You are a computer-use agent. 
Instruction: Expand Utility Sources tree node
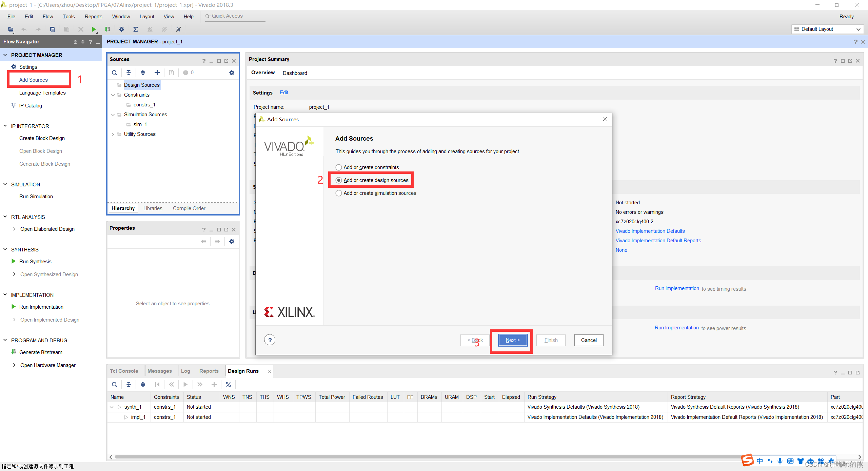(x=113, y=134)
